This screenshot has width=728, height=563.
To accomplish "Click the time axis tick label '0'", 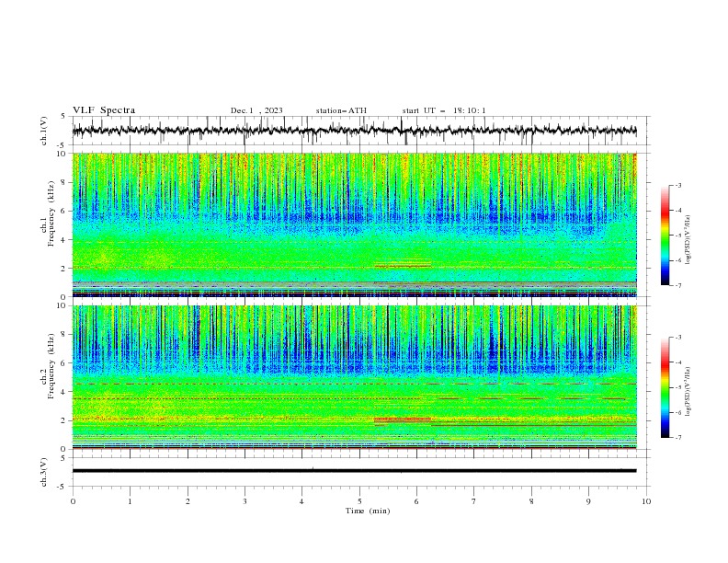I will coord(73,501).
